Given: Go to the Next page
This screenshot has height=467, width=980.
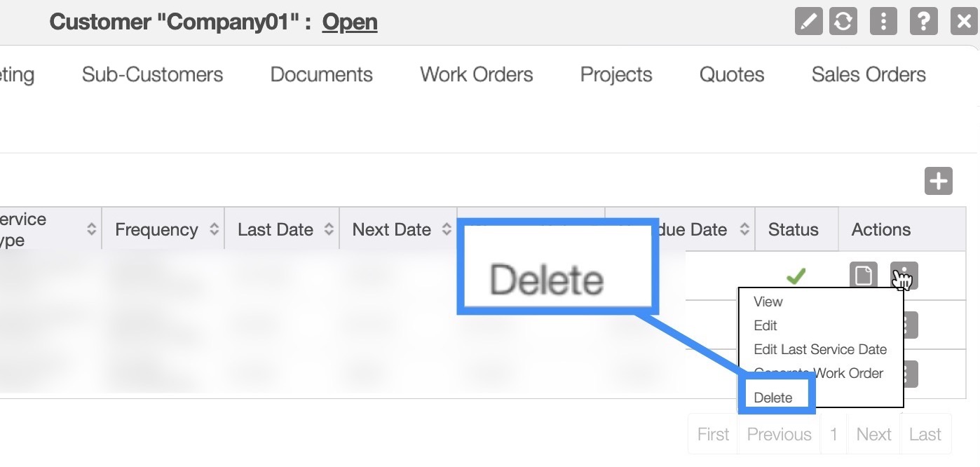Looking at the screenshot, I should click(x=873, y=434).
